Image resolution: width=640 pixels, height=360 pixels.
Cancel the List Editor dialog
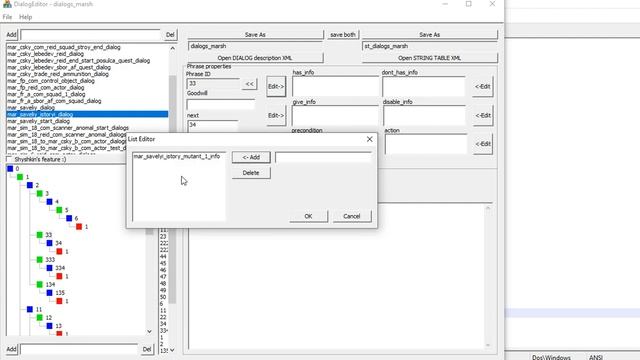pyautogui.click(x=352, y=216)
